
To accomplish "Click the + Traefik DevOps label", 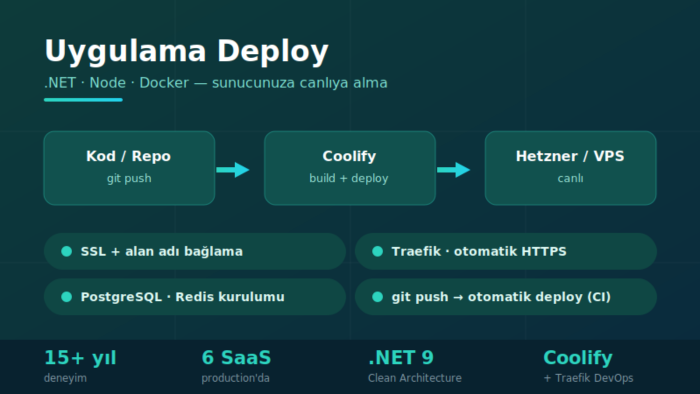I will (x=588, y=378).
